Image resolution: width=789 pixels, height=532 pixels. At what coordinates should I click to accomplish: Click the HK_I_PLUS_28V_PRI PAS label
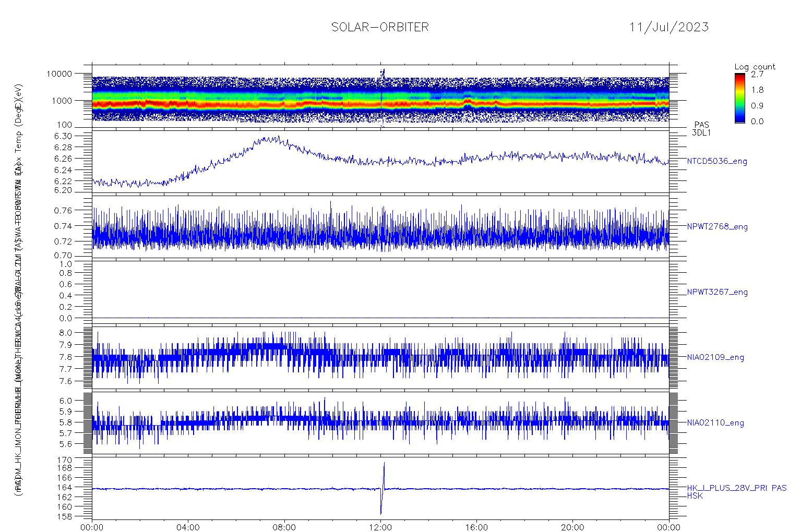(x=736, y=488)
